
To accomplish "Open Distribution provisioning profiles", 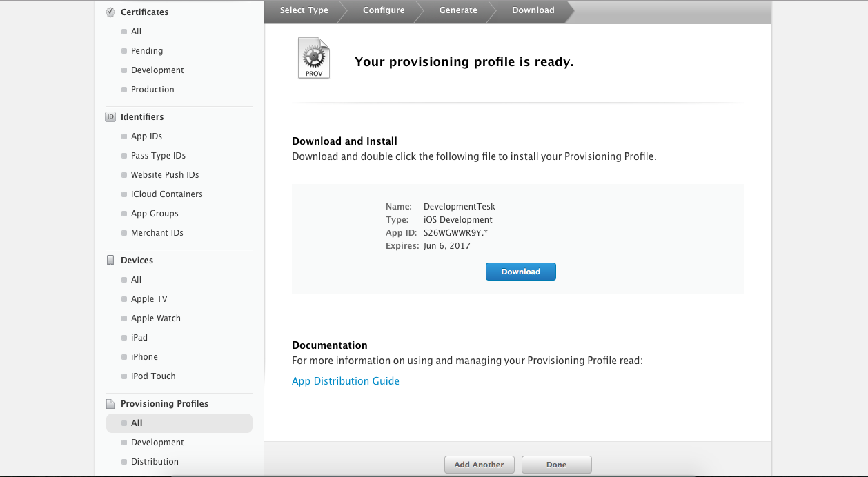I will pyautogui.click(x=155, y=461).
